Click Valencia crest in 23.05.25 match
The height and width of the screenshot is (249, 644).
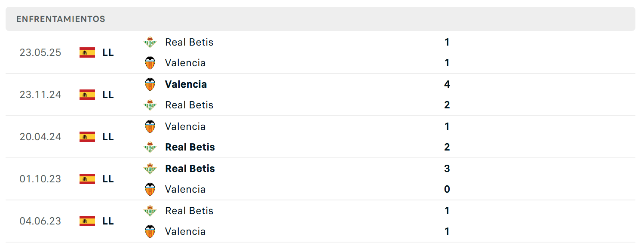pos(150,63)
